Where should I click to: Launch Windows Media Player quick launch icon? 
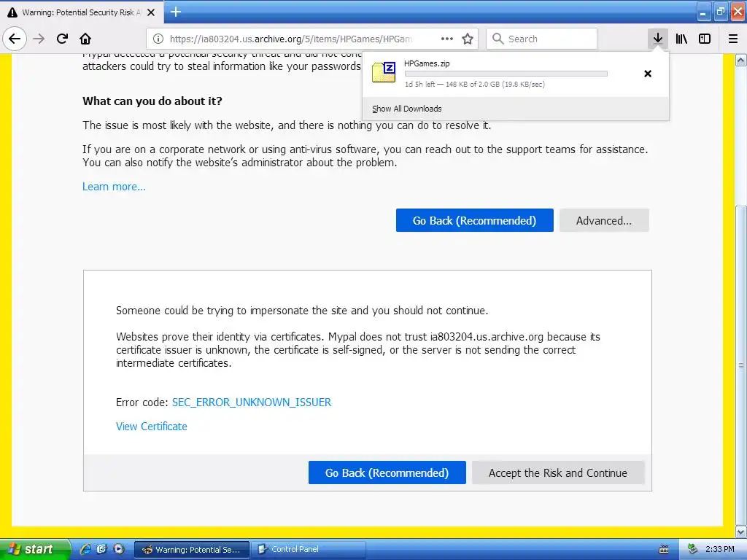coord(118,549)
